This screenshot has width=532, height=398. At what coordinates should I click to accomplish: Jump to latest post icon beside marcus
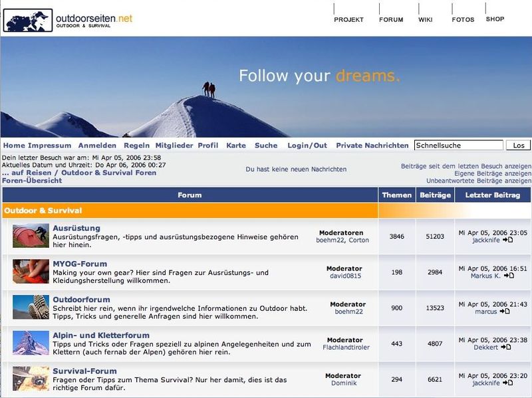(x=505, y=311)
